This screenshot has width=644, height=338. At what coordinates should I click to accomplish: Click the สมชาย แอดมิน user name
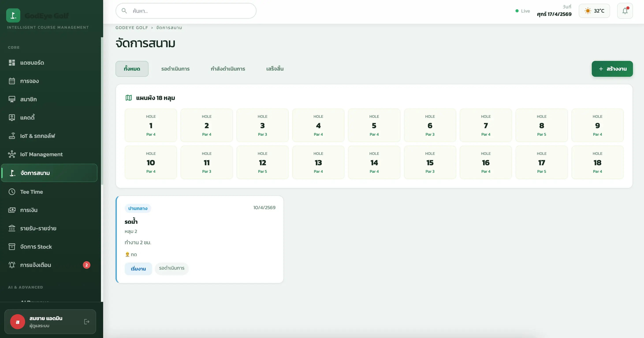coord(46,318)
